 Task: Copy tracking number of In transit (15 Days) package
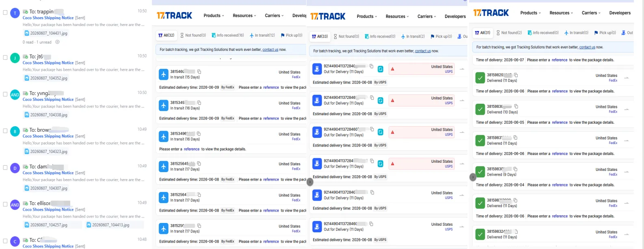click(x=199, y=72)
